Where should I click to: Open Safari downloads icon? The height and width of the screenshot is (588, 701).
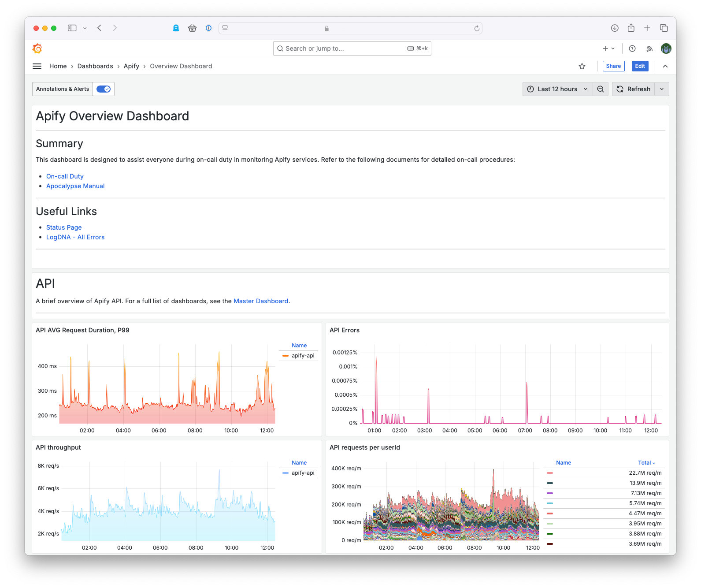pyautogui.click(x=615, y=28)
